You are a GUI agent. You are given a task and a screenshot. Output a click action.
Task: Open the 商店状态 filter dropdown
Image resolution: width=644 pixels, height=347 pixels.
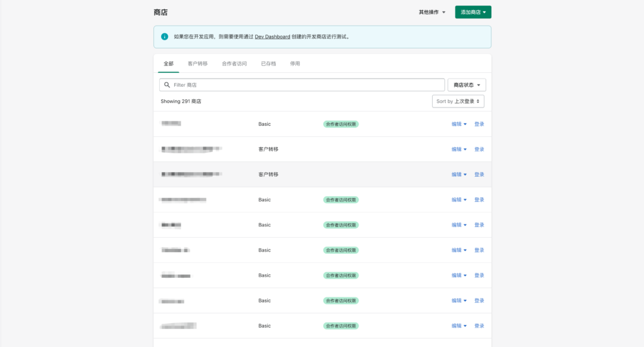467,85
